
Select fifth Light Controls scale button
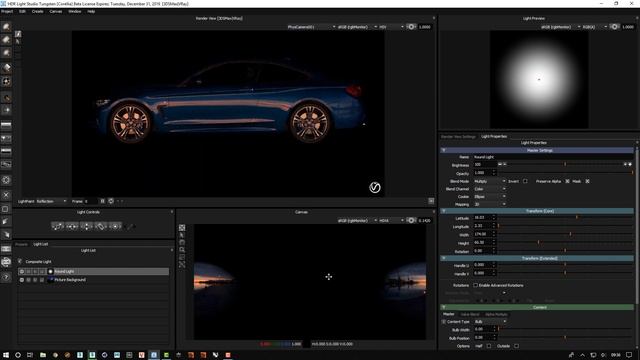coord(115,226)
